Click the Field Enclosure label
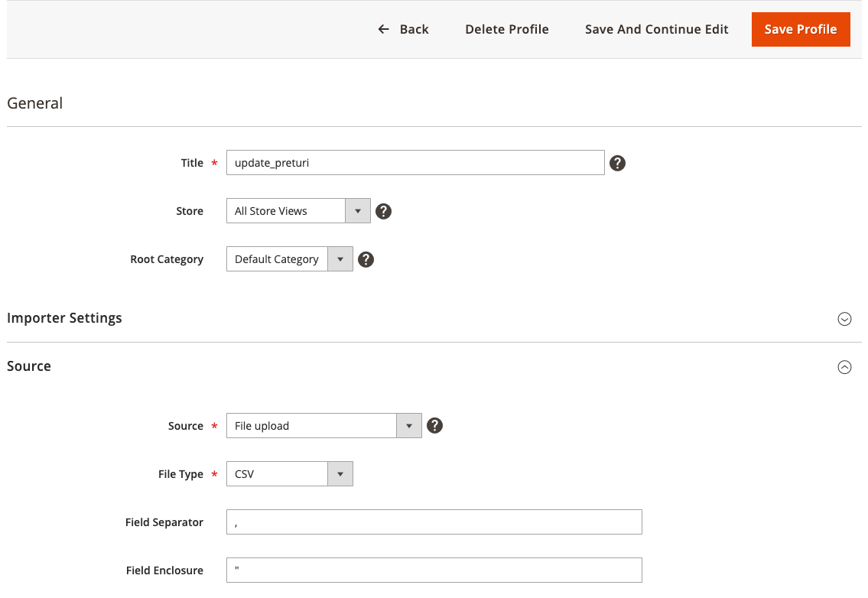Viewport: 868px width, 598px height. [x=164, y=571]
